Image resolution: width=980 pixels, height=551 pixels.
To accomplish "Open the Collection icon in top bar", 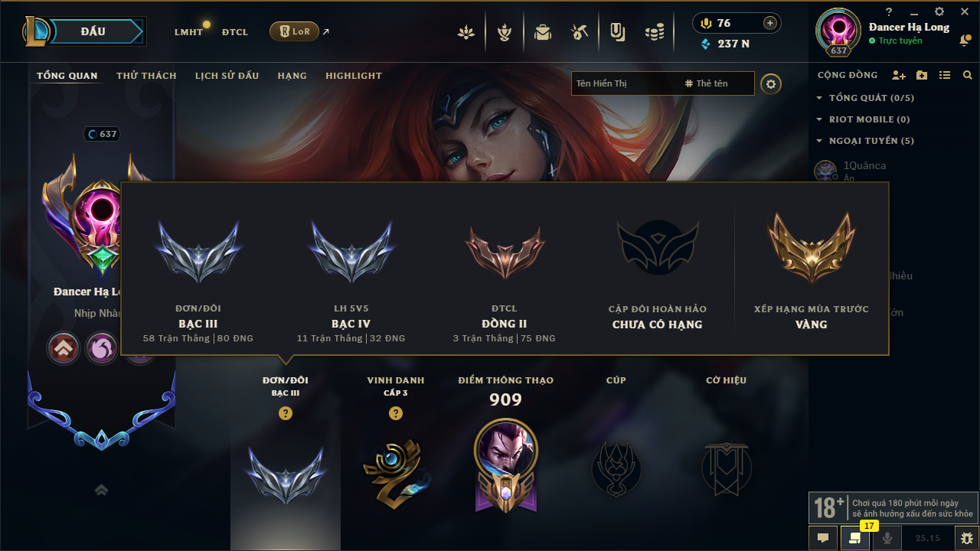I will click(543, 32).
